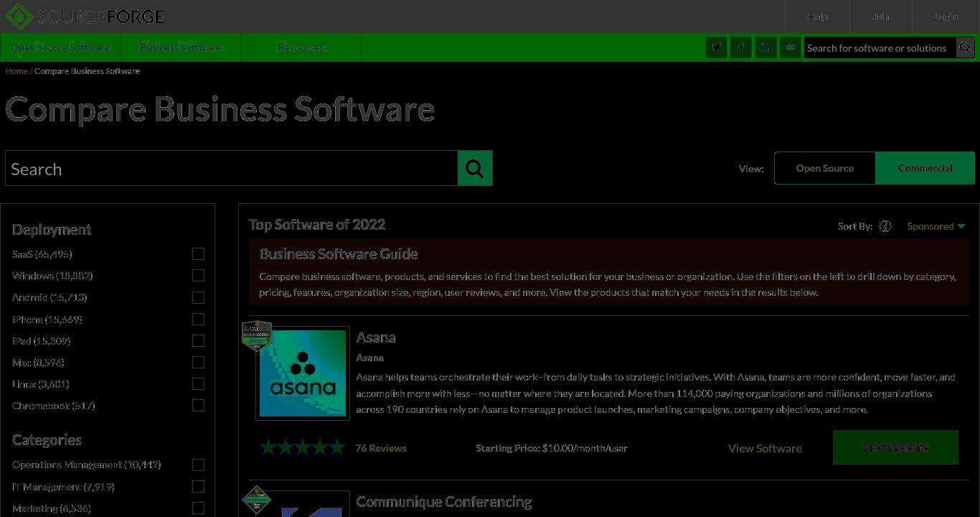This screenshot has height=517, width=980.
Task: Open Asana's 76 Reviews link
Action: coord(381,448)
